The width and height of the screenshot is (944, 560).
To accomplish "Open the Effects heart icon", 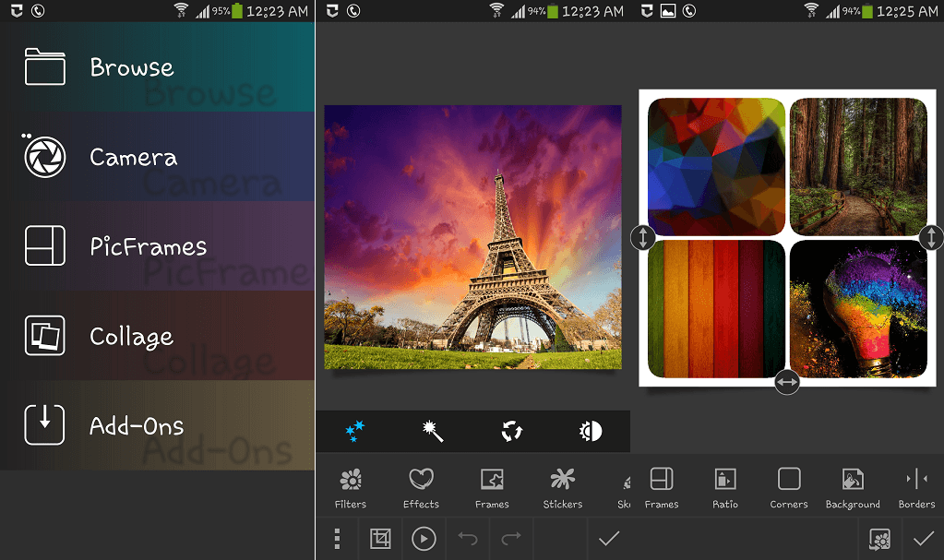I will (421, 481).
